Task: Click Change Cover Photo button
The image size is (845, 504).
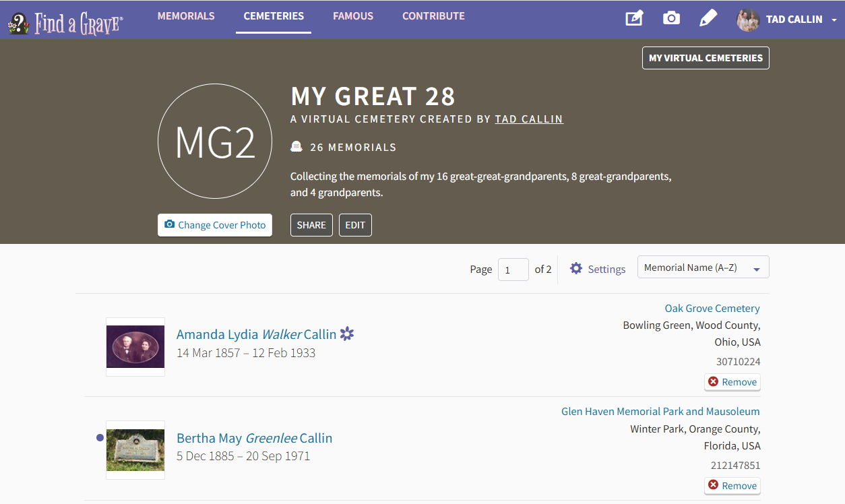Action: coord(215,225)
